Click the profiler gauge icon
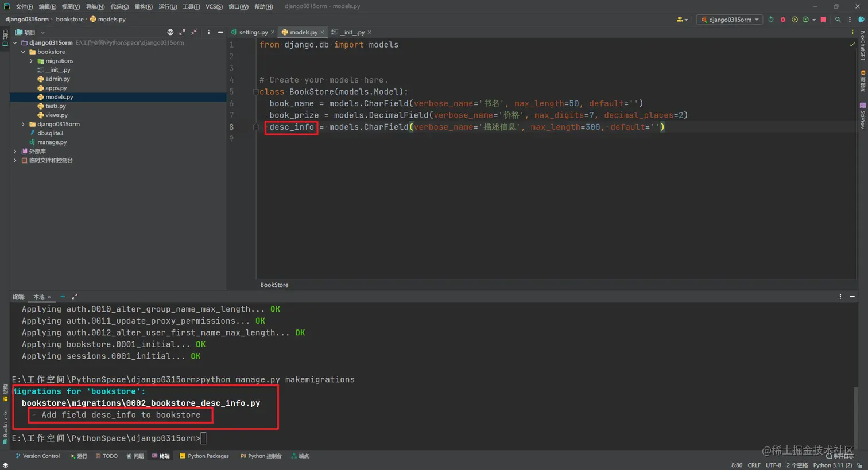868x470 pixels. click(805, 20)
